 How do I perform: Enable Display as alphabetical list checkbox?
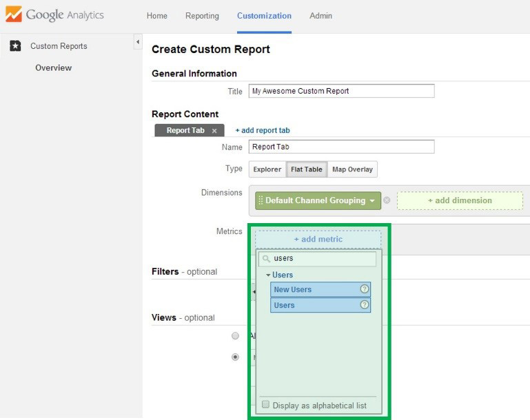266,406
